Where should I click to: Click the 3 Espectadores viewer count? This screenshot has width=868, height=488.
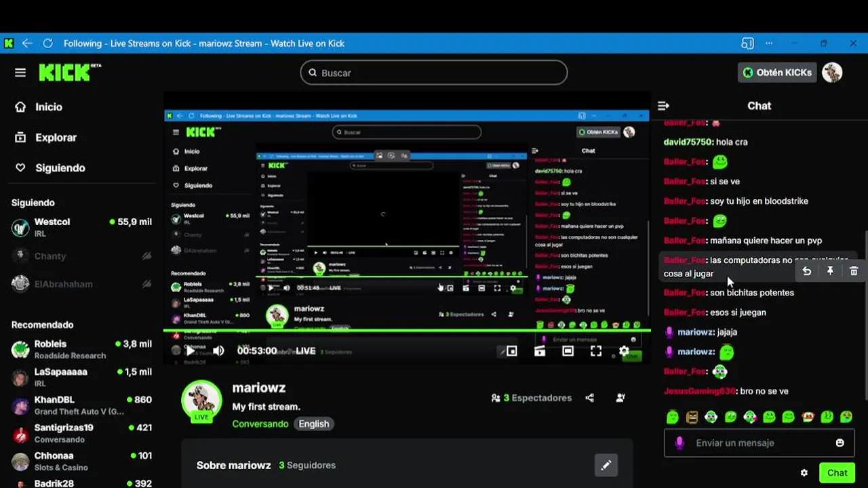(532, 398)
